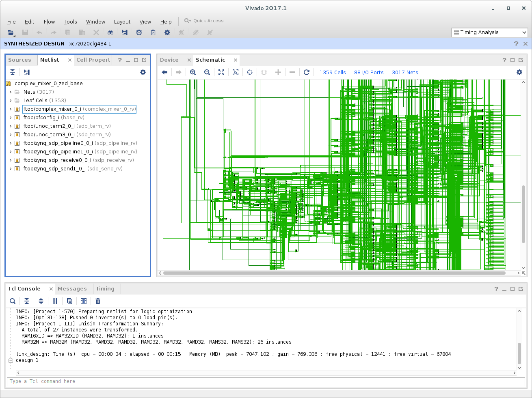Screen dimensions: 532x398
Task: Expand ftop/pfconfig_i tree node
Action: click(x=11, y=118)
